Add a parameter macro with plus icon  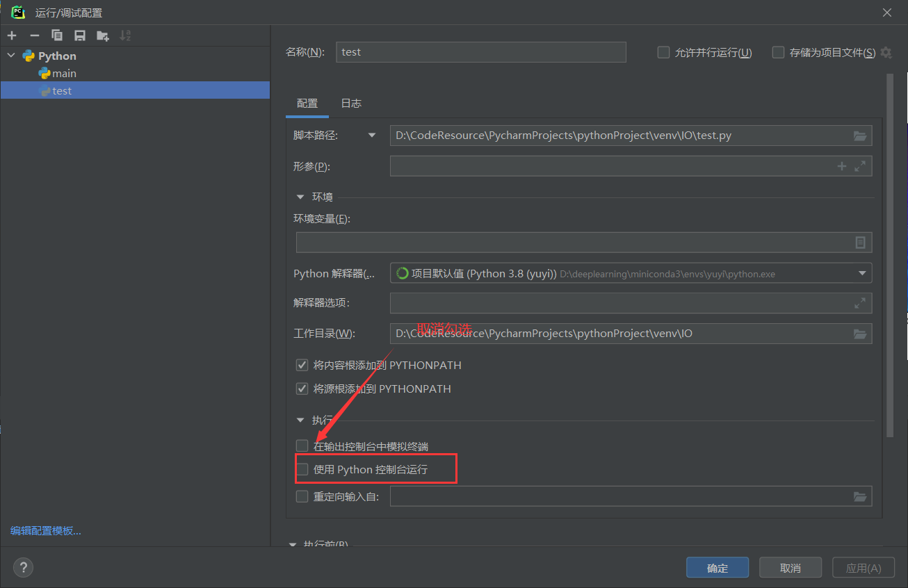coord(842,166)
